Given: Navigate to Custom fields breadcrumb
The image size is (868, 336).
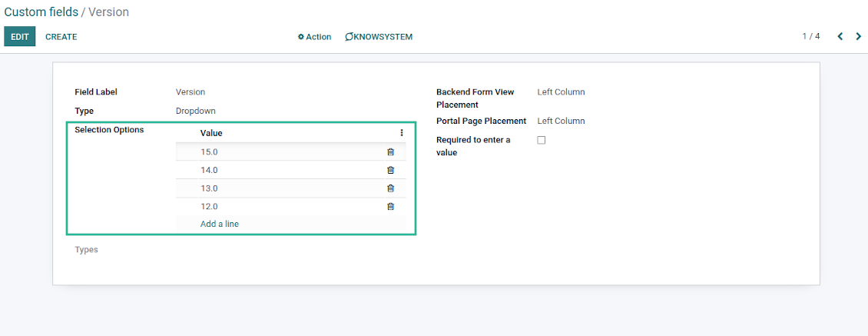Looking at the screenshot, I should 41,12.
